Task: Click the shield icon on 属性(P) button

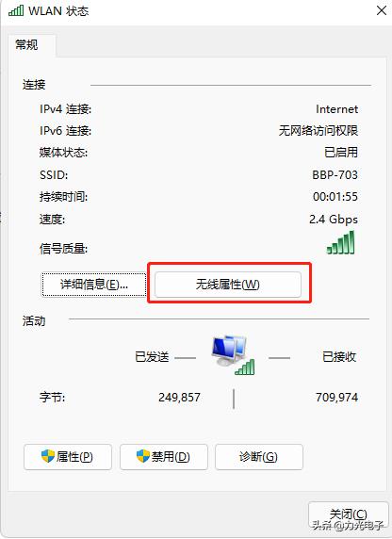Action: (48, 456)
